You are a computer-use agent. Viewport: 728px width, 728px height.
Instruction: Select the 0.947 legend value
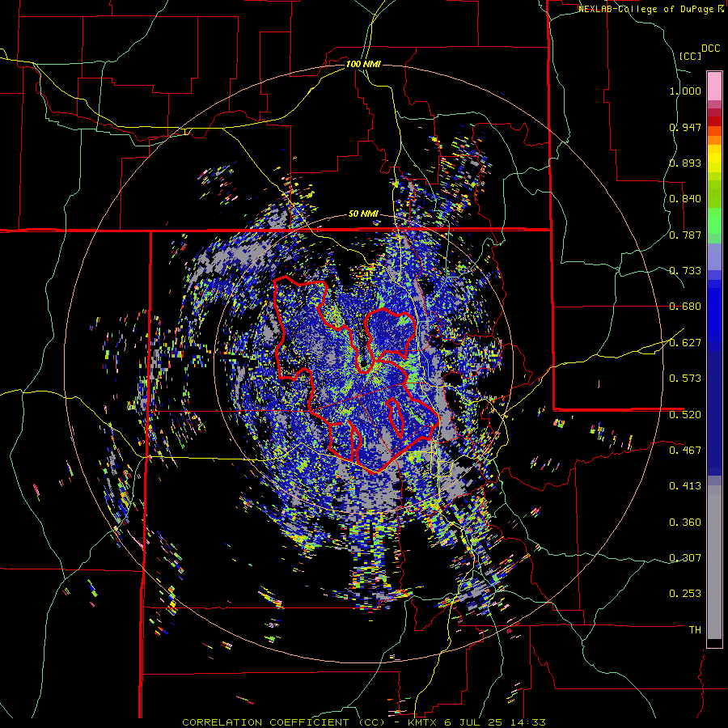tap(685, 127)
